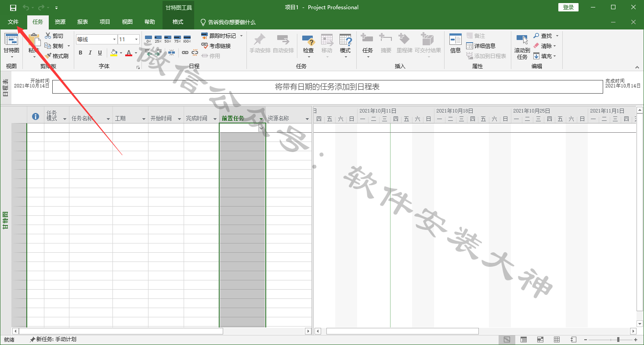Open the 帮助 ribbon tab
This screenshot has width=644, height=345.
pos(150,22)
